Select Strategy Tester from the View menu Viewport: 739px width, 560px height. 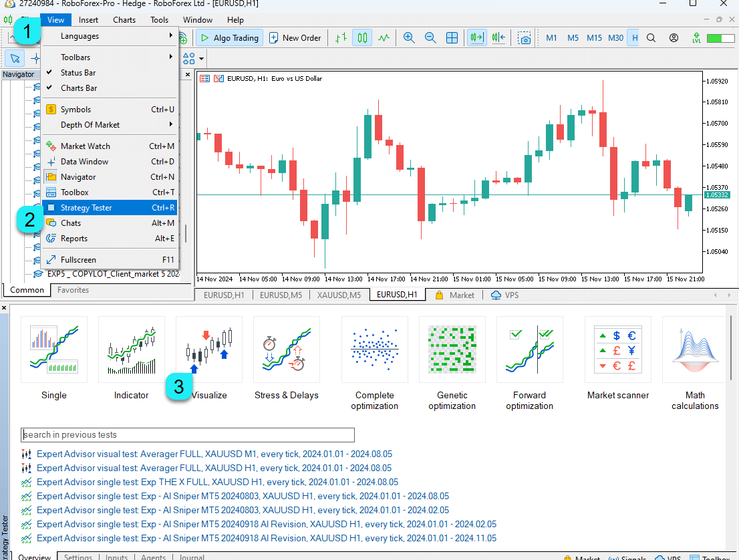pos(86,208)
